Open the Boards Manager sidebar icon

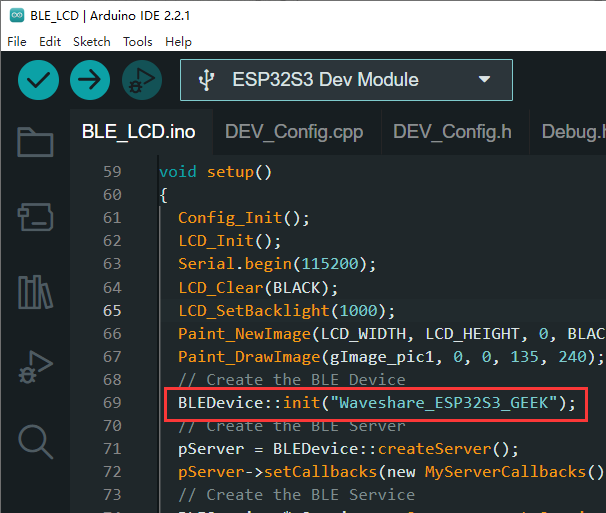coord(36,216)
